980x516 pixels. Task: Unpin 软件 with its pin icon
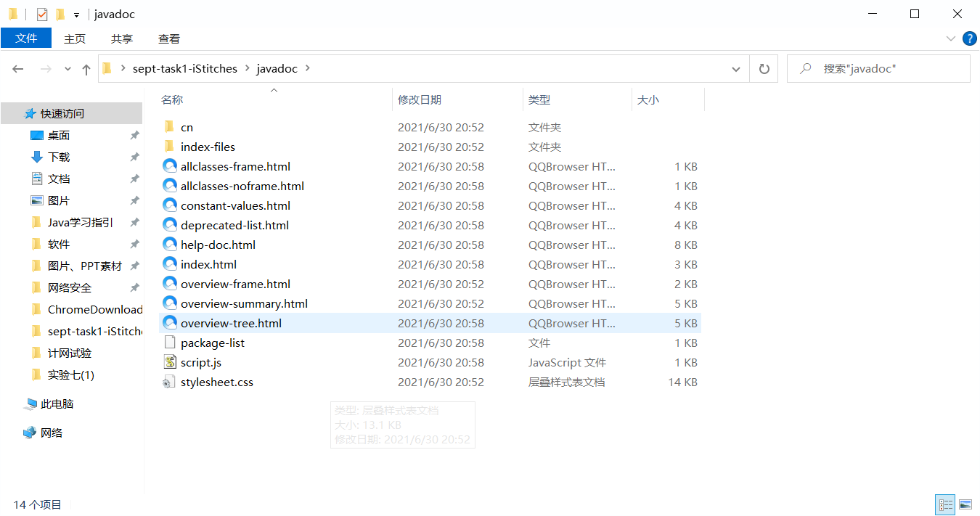point(134,244)
